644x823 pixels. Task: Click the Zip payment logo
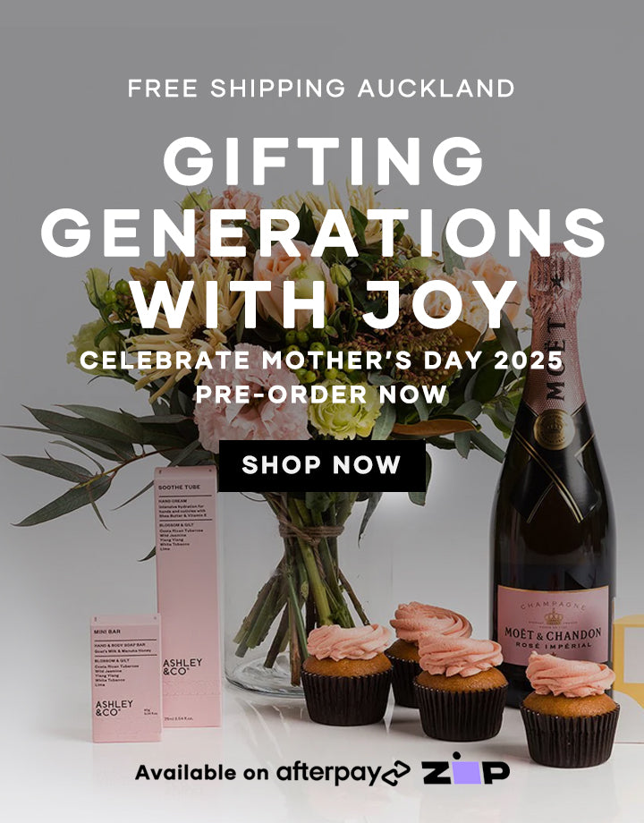pos(465,769)
